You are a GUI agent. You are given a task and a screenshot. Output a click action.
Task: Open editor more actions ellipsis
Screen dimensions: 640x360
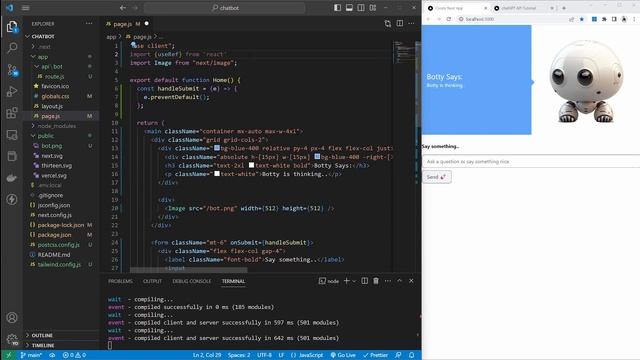(411, 24)
